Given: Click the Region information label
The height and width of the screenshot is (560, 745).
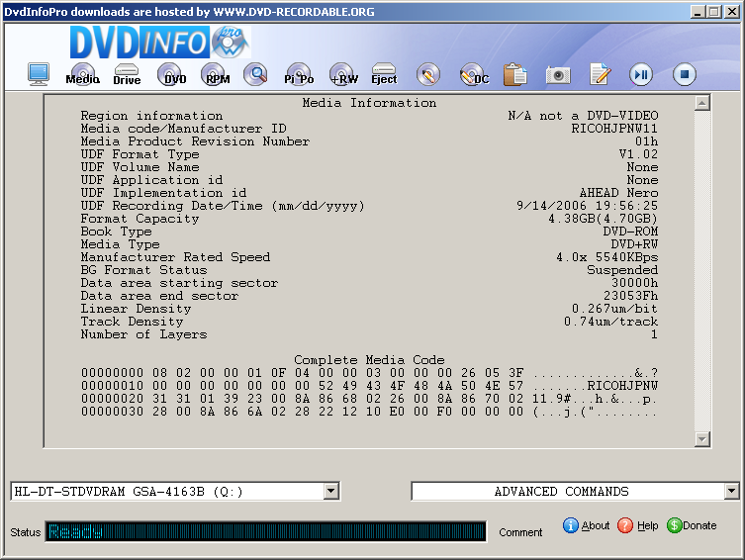Looking at the screenshot, I should click(151, 116).
